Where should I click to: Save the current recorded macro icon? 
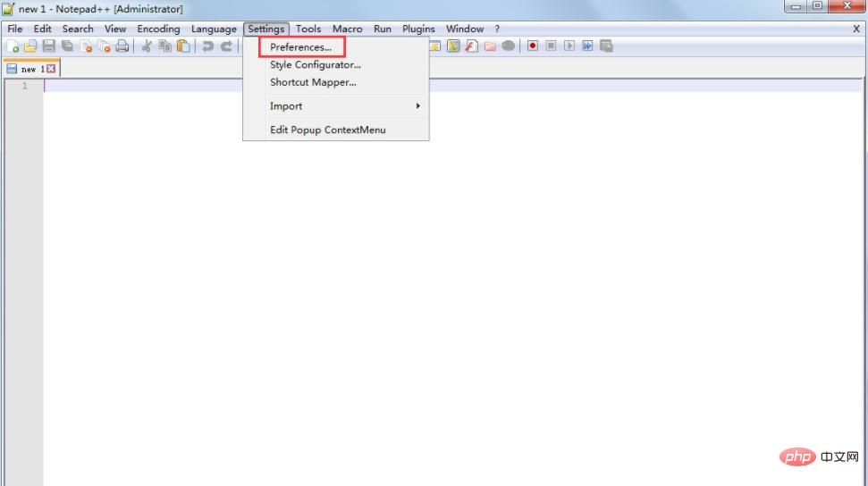[x=606, y=46]
